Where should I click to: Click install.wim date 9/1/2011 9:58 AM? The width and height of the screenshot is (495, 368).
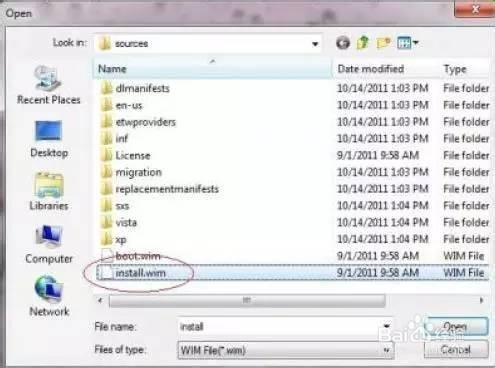coord(378,273)
